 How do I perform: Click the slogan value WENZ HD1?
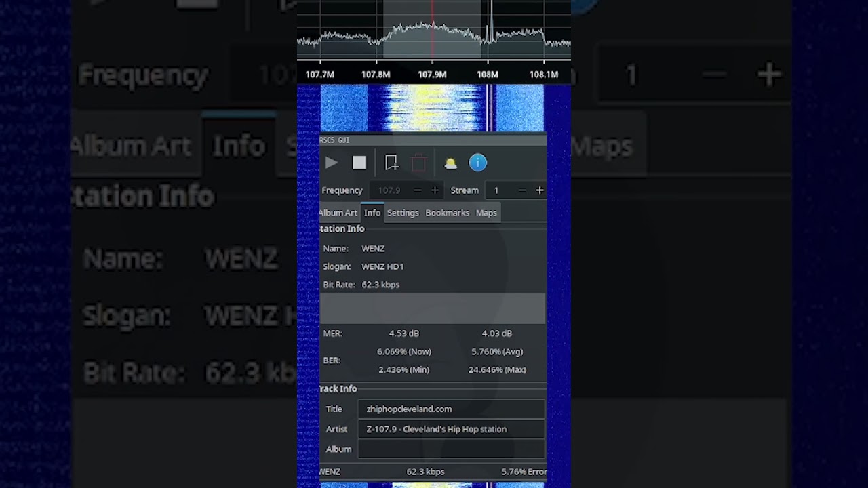[382, 267]
